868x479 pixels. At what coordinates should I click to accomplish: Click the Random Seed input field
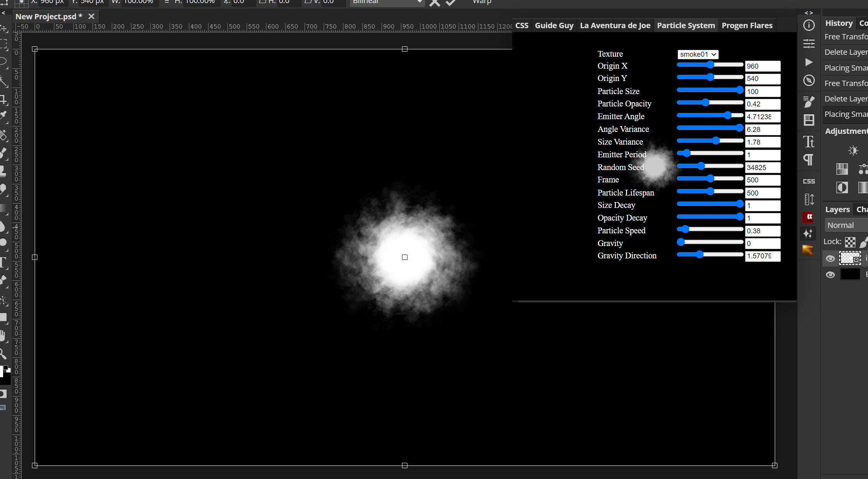763,167
